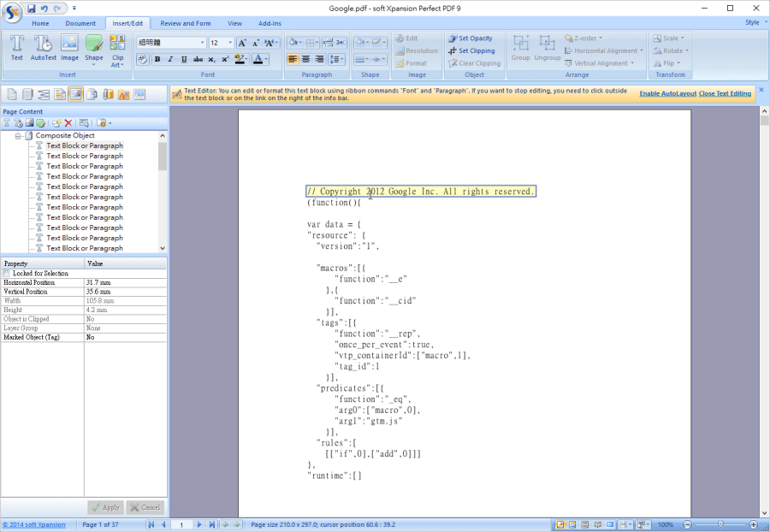Open the font size dropdown
The height and width of the screenshot is (532, 770).
pyautogui.click(x=230, y=43)
